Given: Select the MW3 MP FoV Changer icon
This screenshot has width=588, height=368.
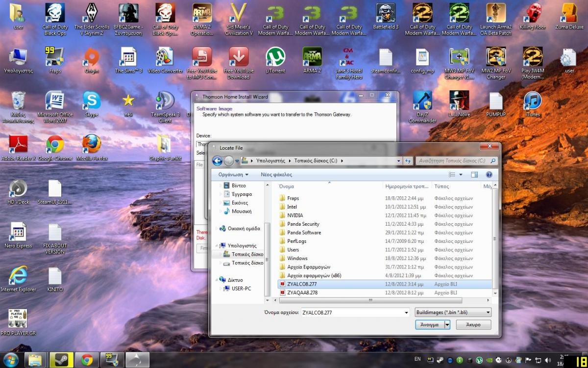Looking at the screenshot, I should coord(459,63).
